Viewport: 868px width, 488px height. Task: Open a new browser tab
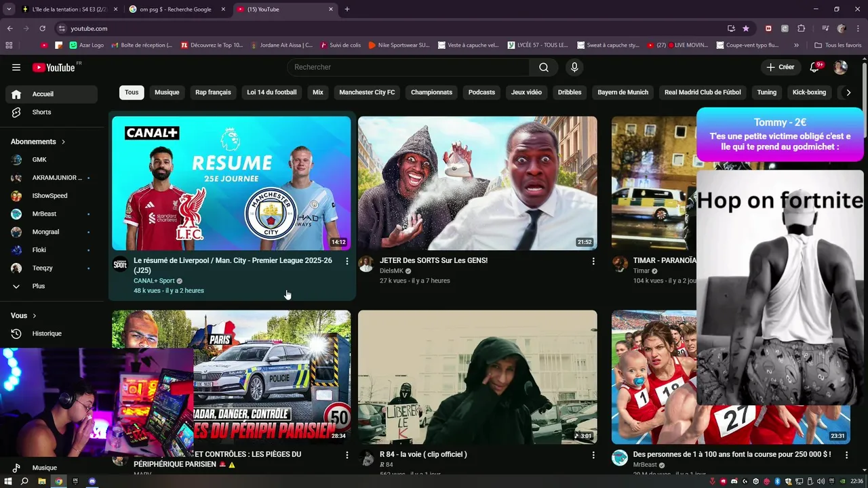[x=347, y=9]
